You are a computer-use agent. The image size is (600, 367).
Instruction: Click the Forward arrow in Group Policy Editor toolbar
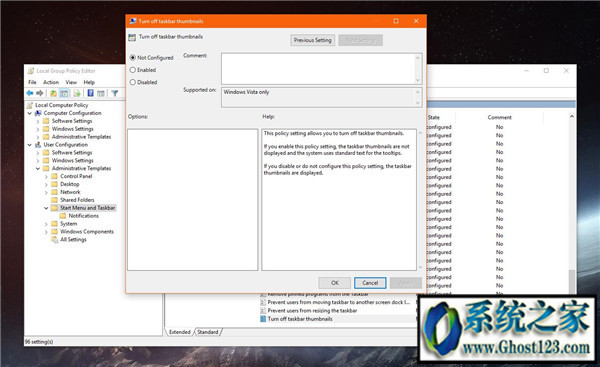pos(40,93)
